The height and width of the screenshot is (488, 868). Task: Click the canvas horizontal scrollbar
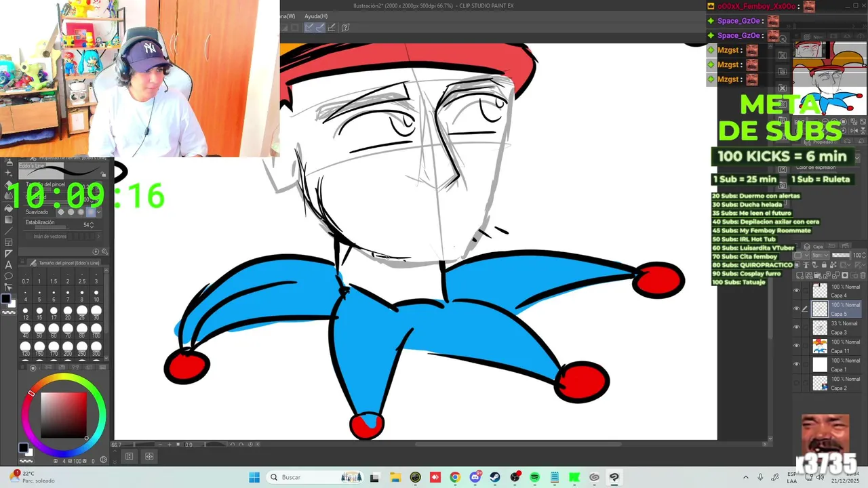click(x=519, y=445)
